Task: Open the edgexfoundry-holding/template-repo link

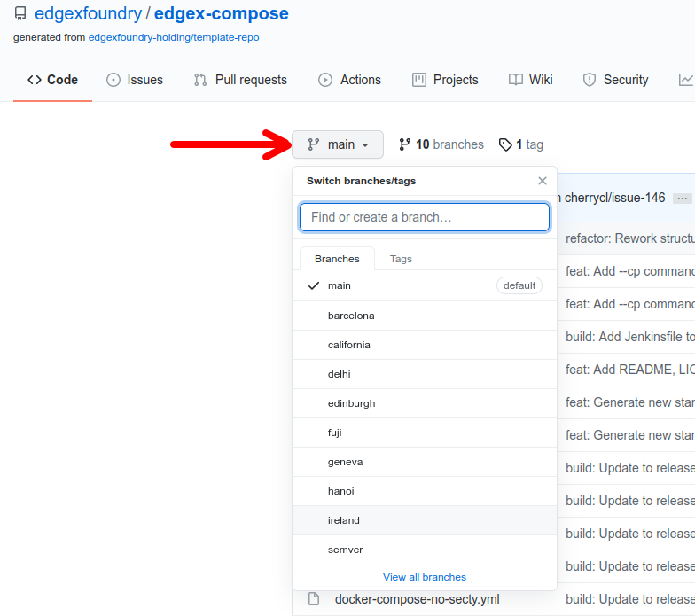Action: coord(174,37)
